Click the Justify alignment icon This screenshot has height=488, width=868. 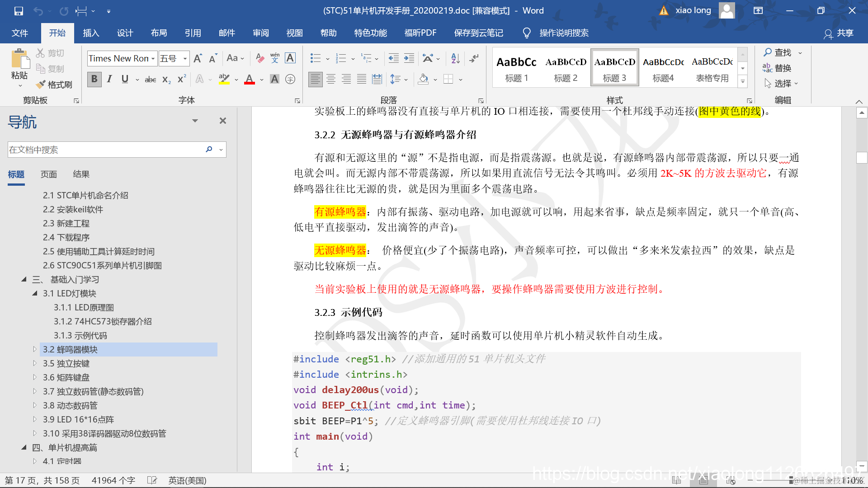click(362, 79)
